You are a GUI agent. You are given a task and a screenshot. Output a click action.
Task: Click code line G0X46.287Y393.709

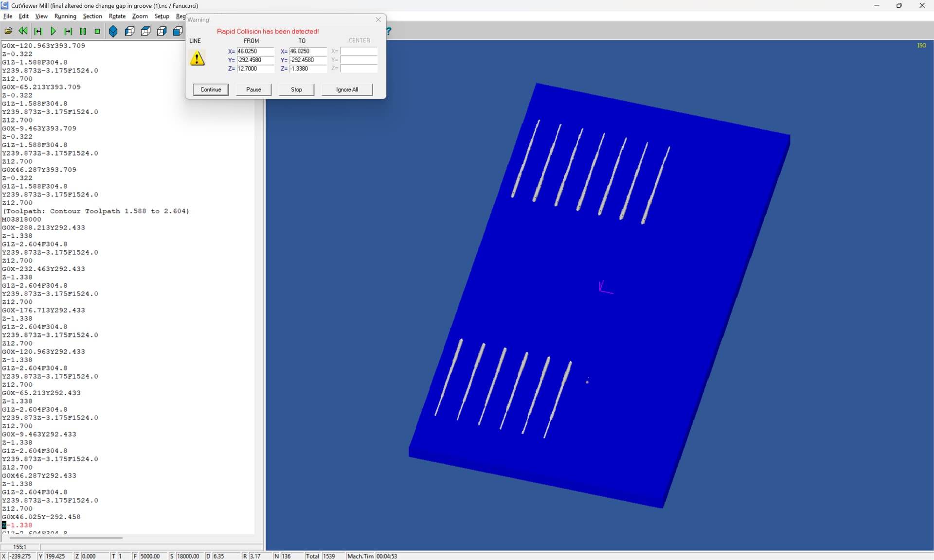[39, 170]
